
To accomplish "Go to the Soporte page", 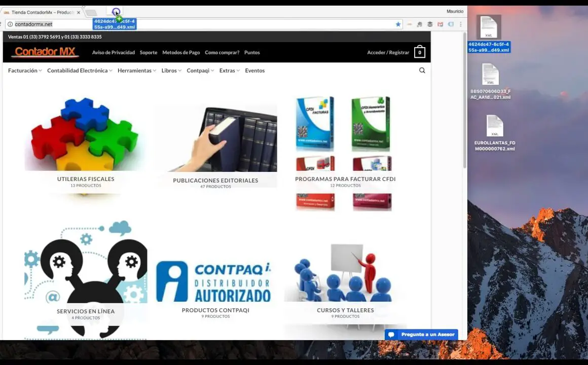I will 149,53.
